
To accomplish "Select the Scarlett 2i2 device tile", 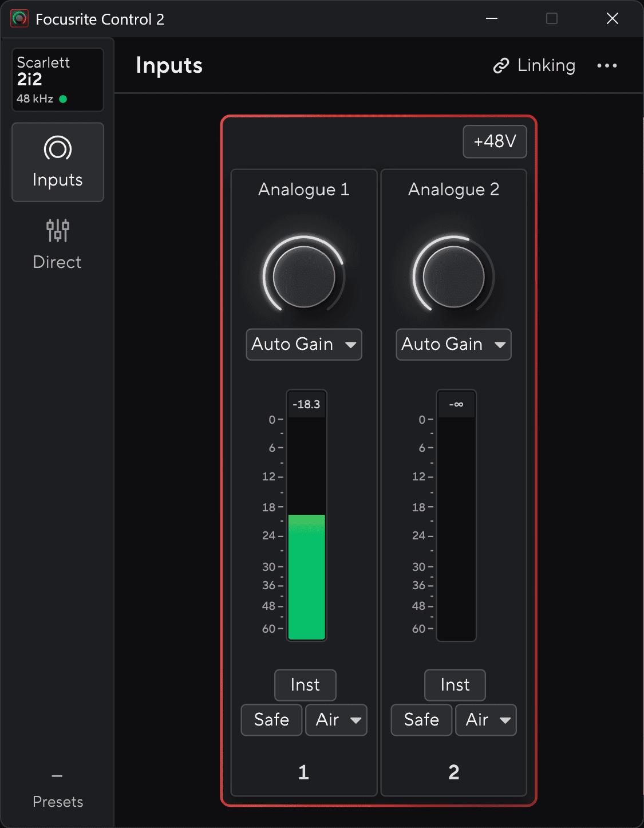I will tap(57, 80).
